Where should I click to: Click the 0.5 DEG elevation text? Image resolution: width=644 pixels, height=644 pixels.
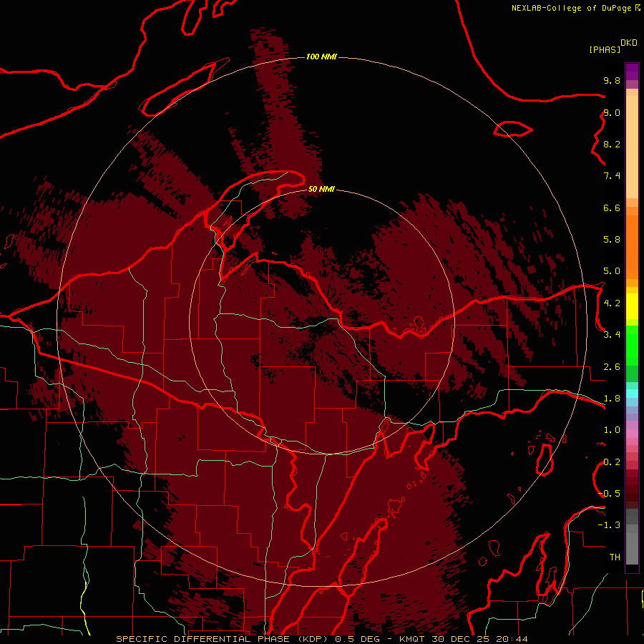357,639
